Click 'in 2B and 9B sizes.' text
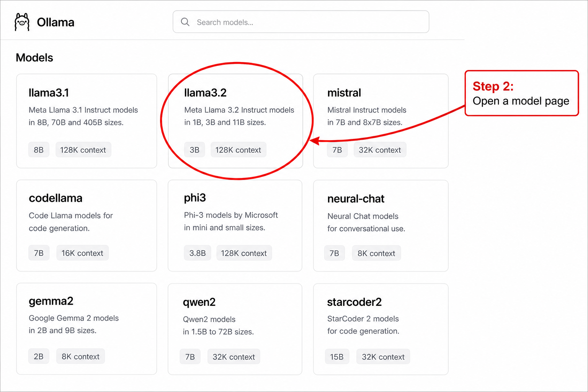Image resolution: width=588 pixels, height=392 pixels. coord(62,330)
